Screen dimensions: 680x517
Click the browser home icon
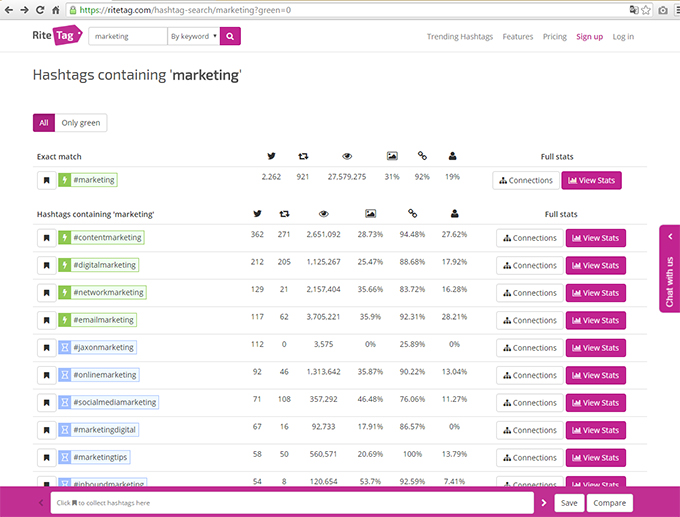tap(56, 10)
